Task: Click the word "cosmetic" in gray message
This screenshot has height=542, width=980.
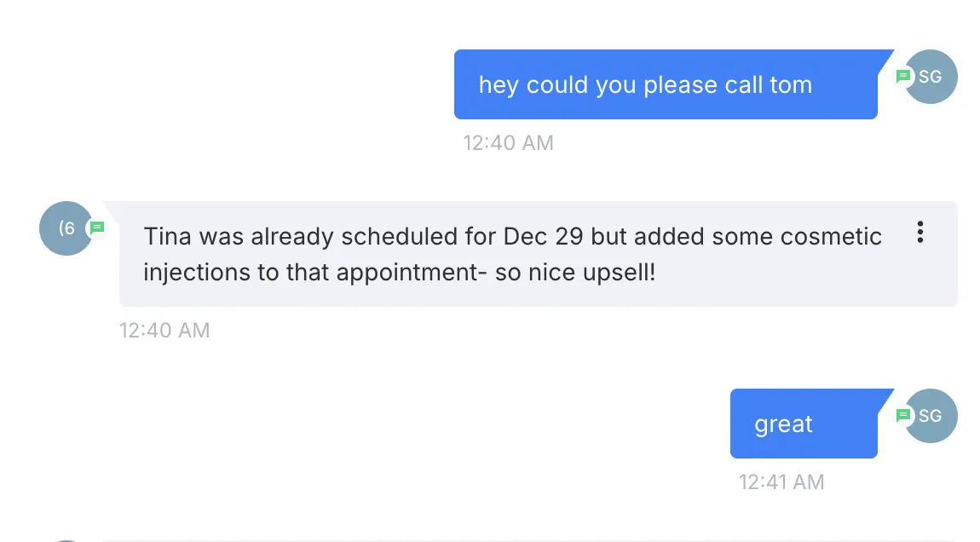Action: (831, 236)
